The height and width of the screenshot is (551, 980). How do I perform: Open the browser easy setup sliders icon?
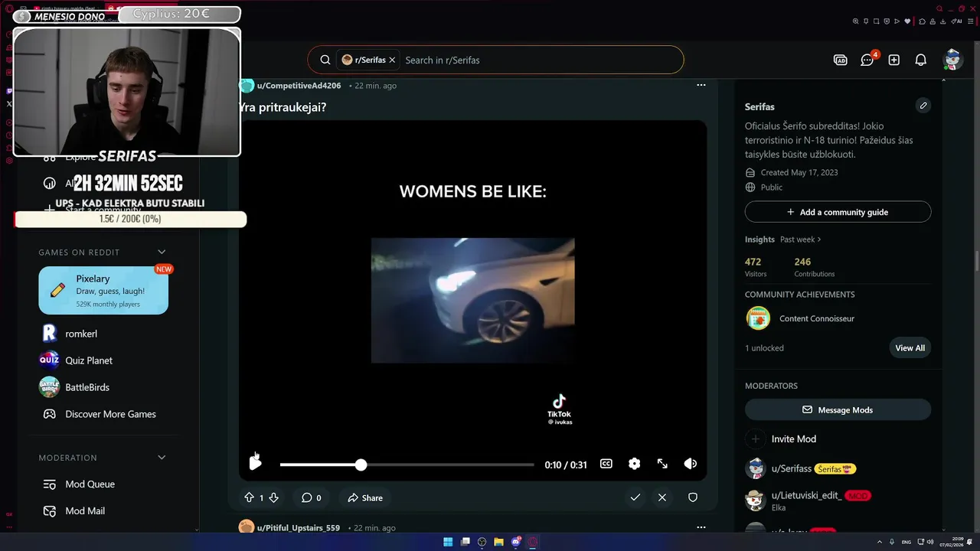click(970, 21)
